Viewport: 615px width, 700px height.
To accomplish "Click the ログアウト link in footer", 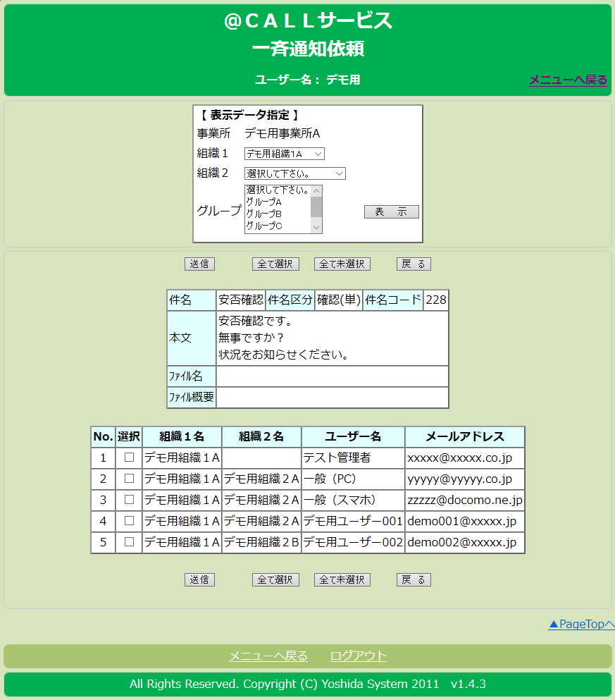I will [358, 656].
